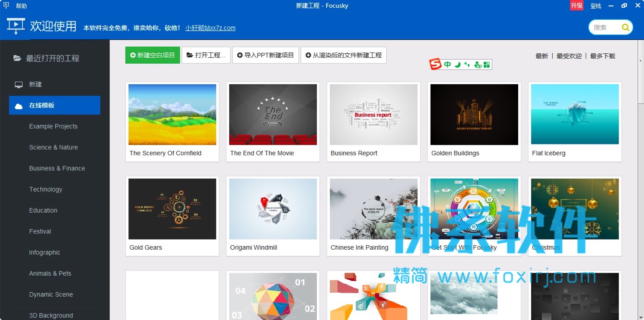Open the 3D Background category

click(51, 315)
